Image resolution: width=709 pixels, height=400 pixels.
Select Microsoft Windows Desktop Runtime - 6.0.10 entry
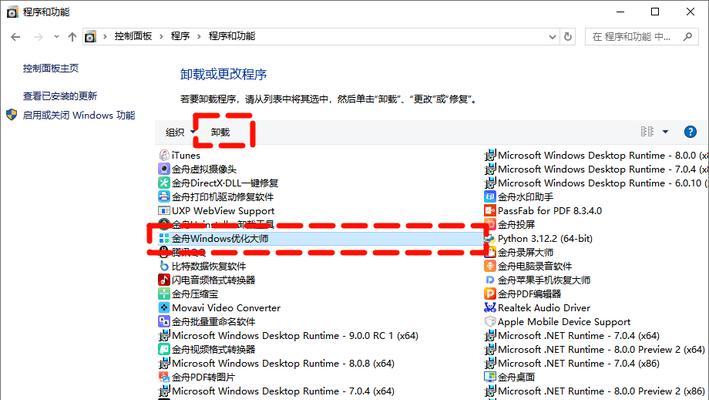click(602, 183)
